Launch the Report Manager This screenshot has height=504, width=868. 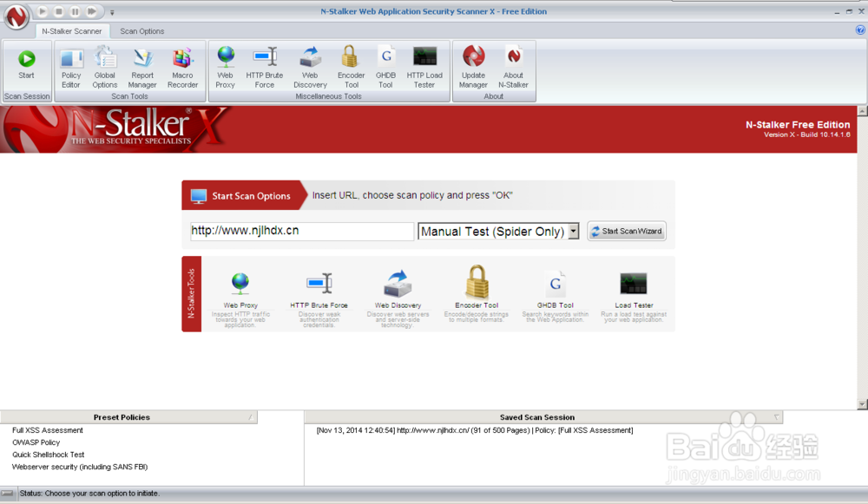(x=142, y=69)
